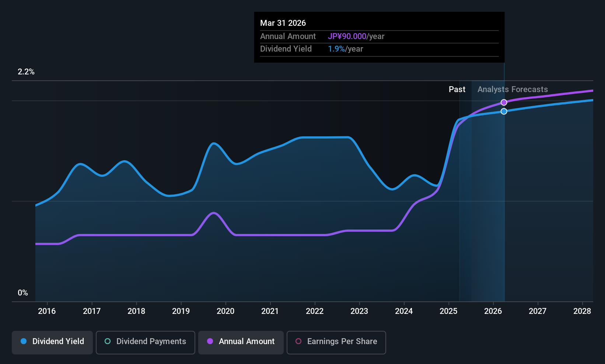Click the Past region label
The height and width of the screenshot is (364, 605).
[x=457, y=90]
